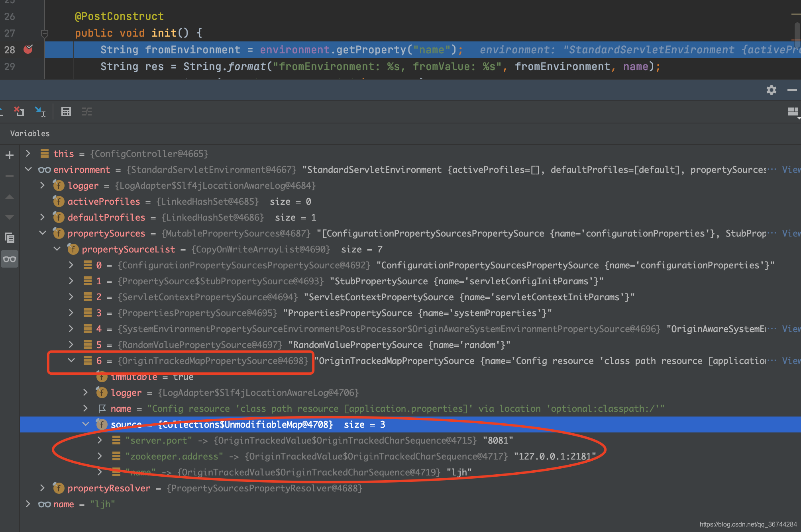Click the Drop Frame toolbar icon
This screenshot has width=801, height=532.
point(19,111)
